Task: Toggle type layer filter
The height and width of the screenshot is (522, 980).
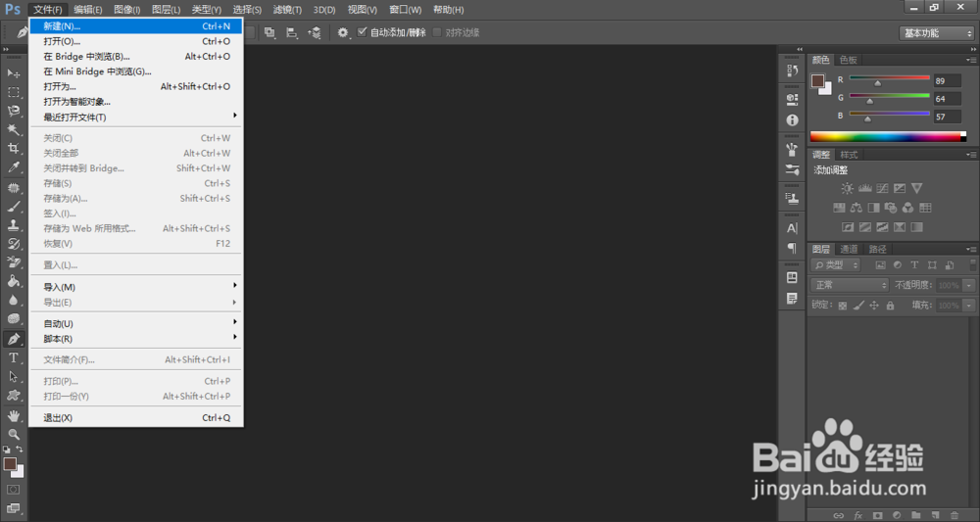Action: pos(914,265)
